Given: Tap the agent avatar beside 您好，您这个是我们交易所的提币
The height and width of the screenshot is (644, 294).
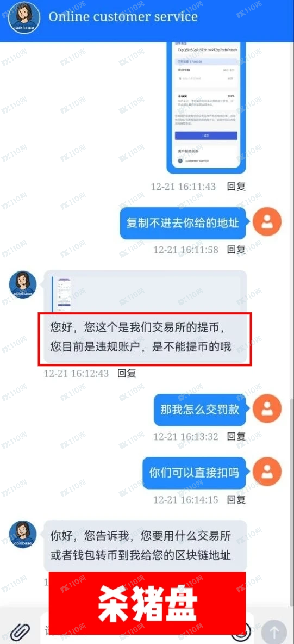Looking at the screenshot, I should pyautogui.click(x=23, y=284).
